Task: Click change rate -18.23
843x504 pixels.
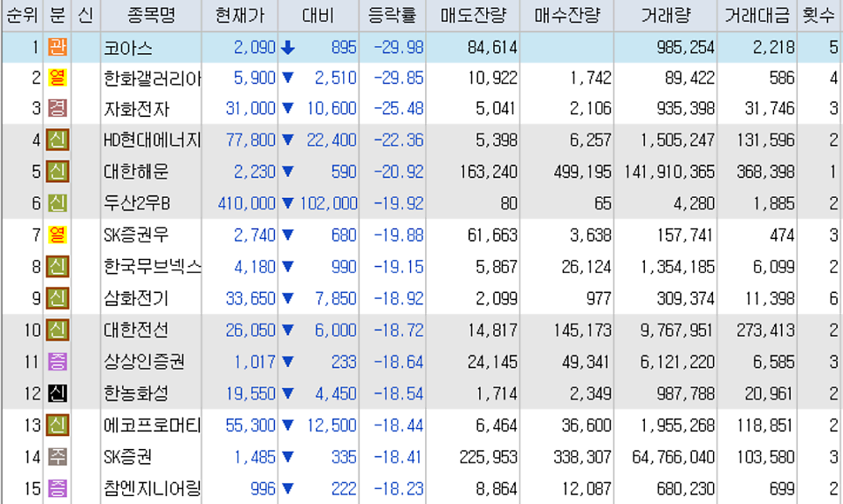Action: tap(399, 489)
